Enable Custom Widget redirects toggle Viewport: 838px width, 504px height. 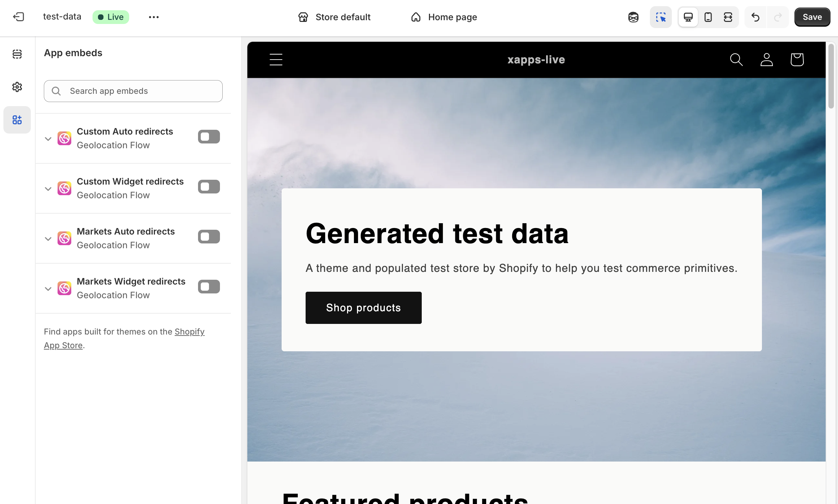point(209,187)
